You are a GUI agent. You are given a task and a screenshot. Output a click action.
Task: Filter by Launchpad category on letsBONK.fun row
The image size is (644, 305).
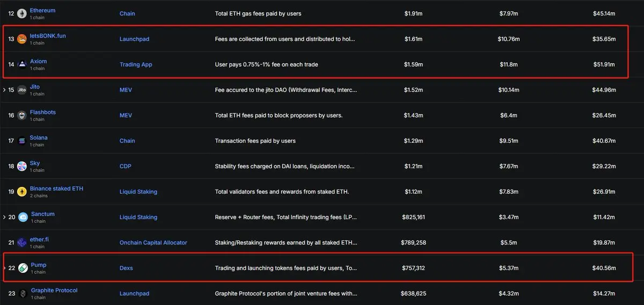[x=134, y=39]
